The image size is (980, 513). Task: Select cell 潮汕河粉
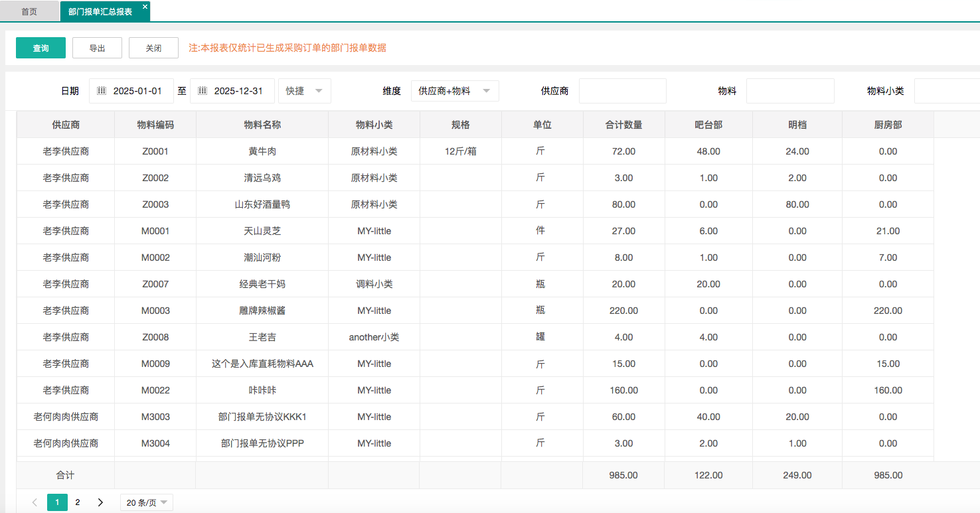[x=262, y=257]
